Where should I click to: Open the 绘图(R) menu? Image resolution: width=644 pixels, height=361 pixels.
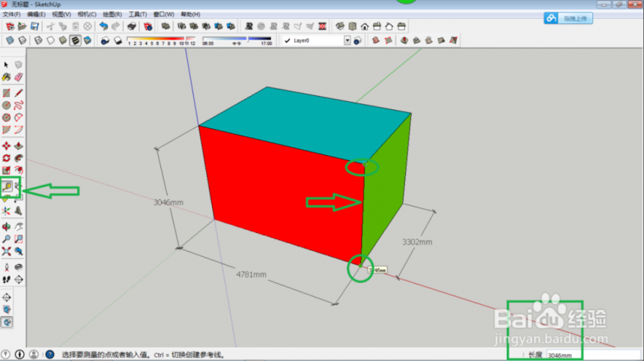pyautogui.click(x=112, y=14)
